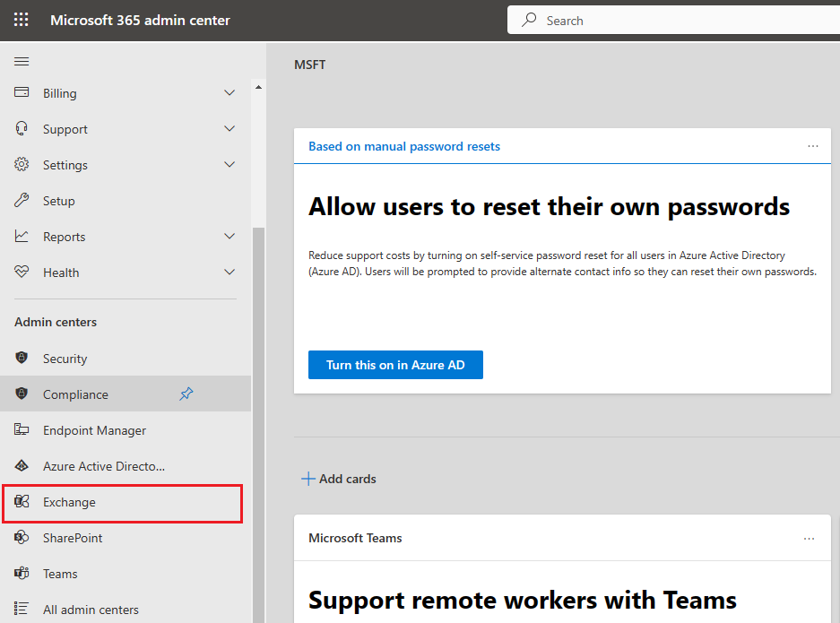The height and width of the screenshot is (623, 840).
Task: Expand the Support section chevron
Action: point(229,128)
